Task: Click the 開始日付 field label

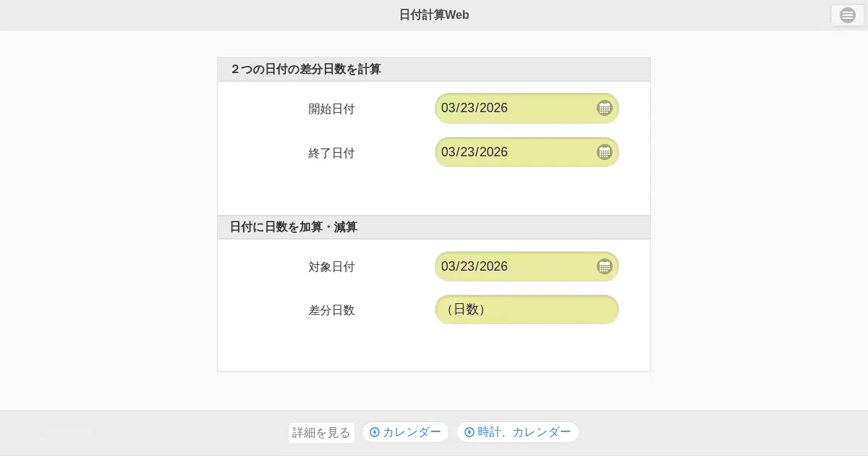Action: [331, 109]
